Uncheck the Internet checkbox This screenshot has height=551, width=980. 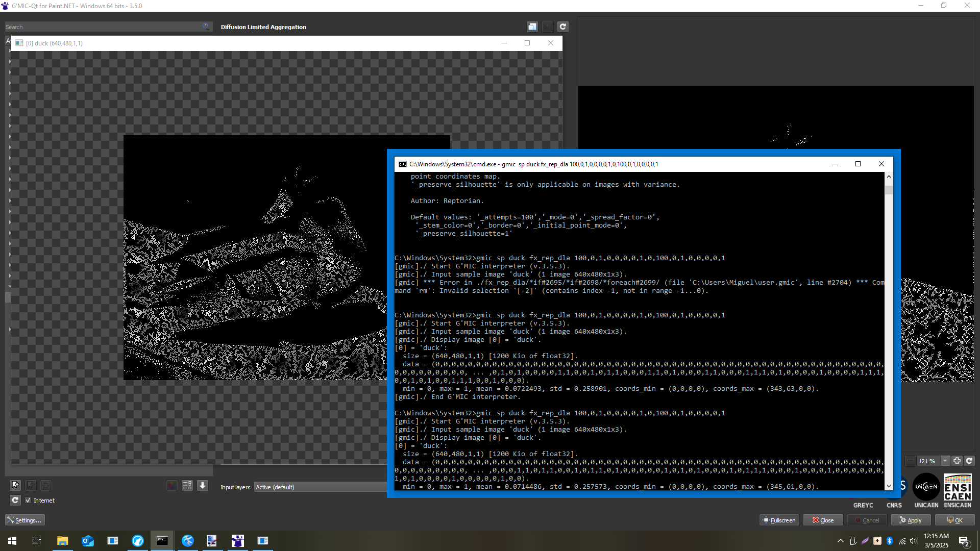[x=28, y=500]
